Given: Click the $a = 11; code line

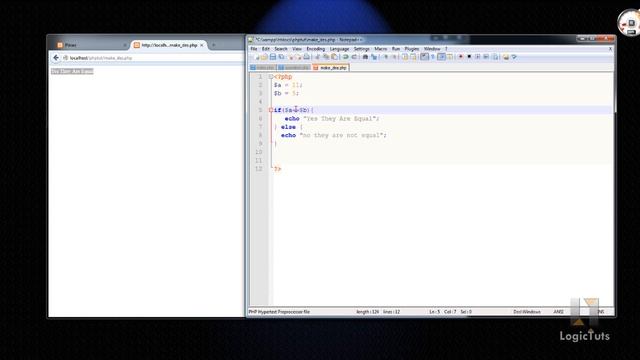Looking at the screenshot, I should [x=288, y=85].
